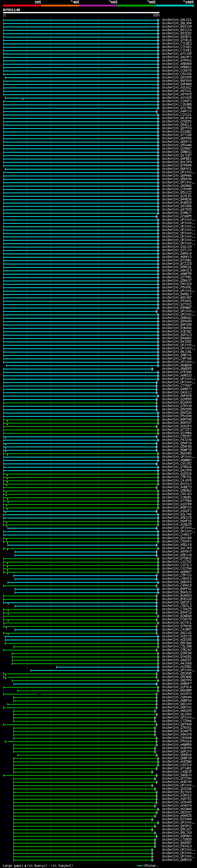Select UniRef100_B8MTH8 in the hit list
This screenshot has width=197, height=868.
pyautogui.click(x=177, y=420)
